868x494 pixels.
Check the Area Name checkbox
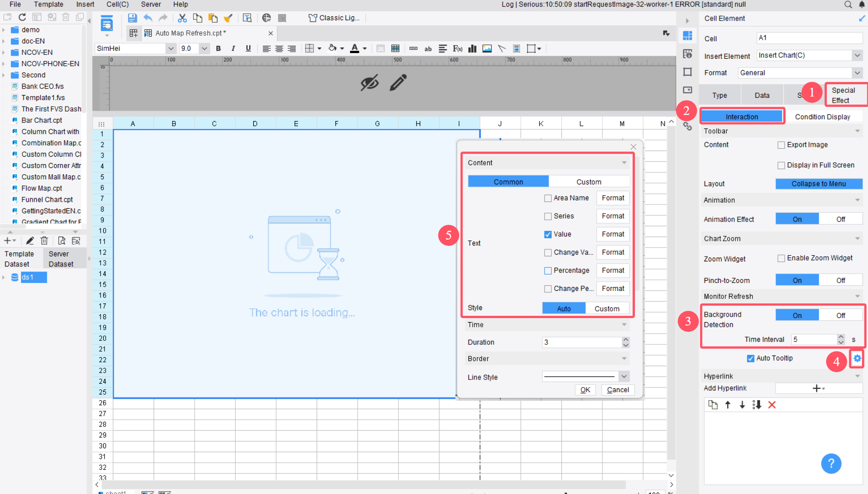(x=548, y=198)
